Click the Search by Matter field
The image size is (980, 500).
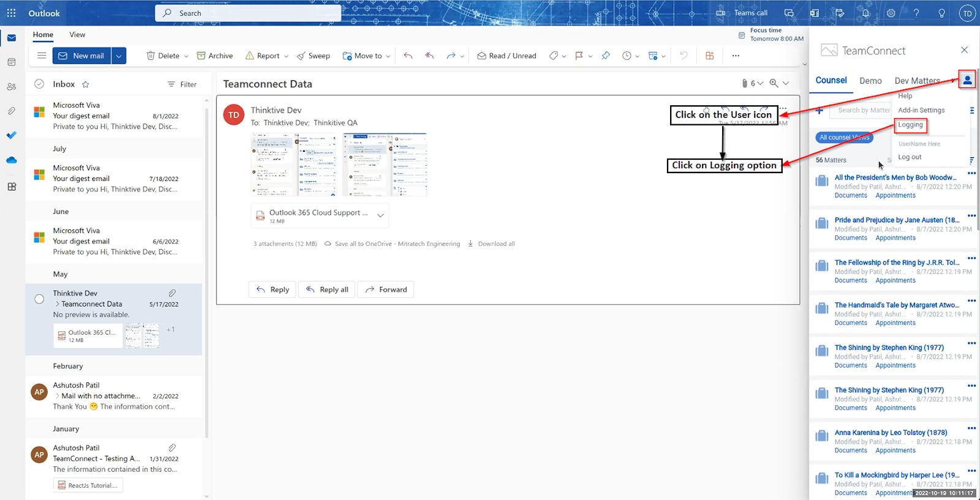[864, 110]
